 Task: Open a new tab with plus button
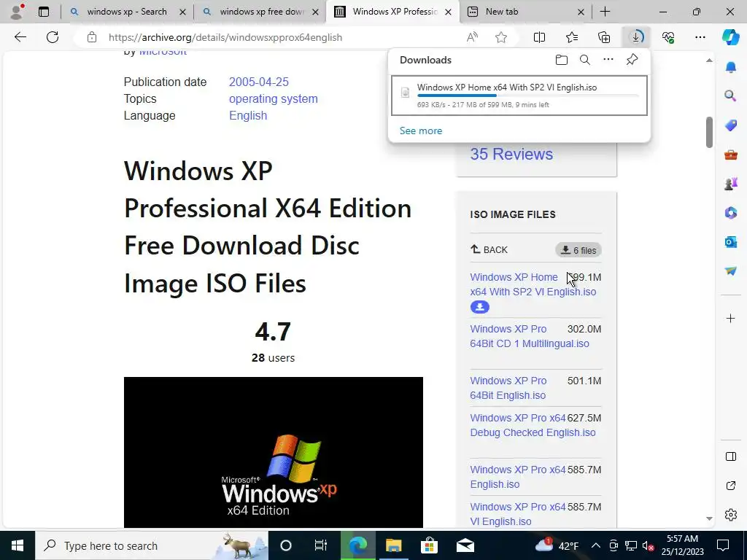tap(605, 12)
